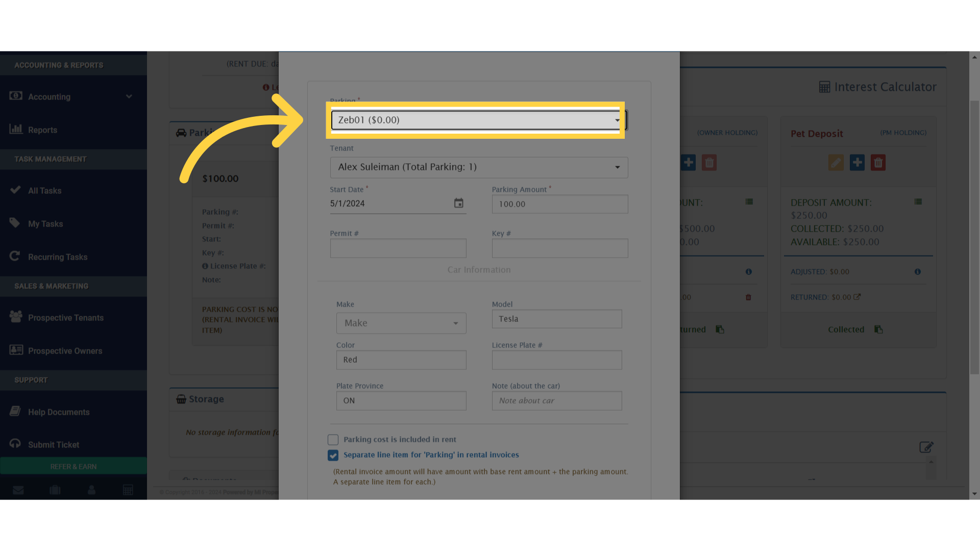Select Submit Ticket in sidebar

click(x=73, y=444)
